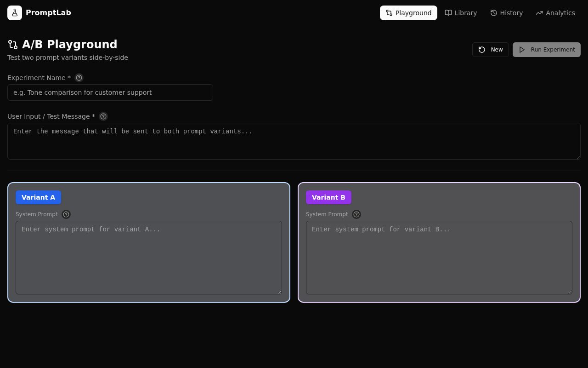The width and height of the screenshot is (588, 368).
Task: Focus the Variant B system prompt textarea
Action: pos(439,258)
